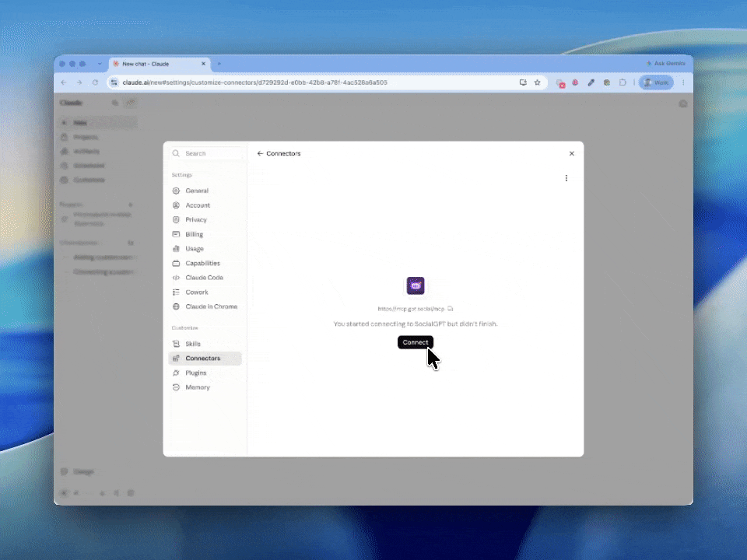Open the Chrome extensions puzzle icon
The image size is (747, 560).
[622, 82]
